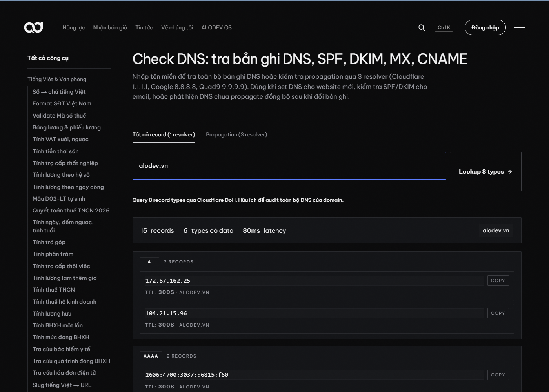Open Tính BHXH một lần tool
The height and width of the screenshot is (392, 549).
[x=58, y=325]
